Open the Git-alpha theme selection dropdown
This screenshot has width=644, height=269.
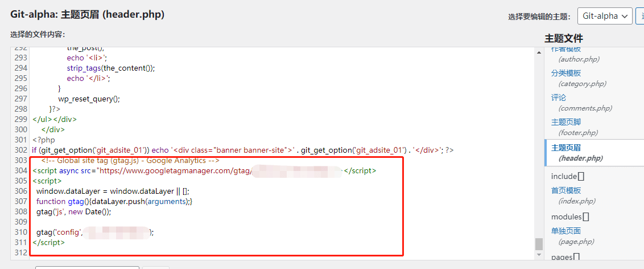(605, 16)
